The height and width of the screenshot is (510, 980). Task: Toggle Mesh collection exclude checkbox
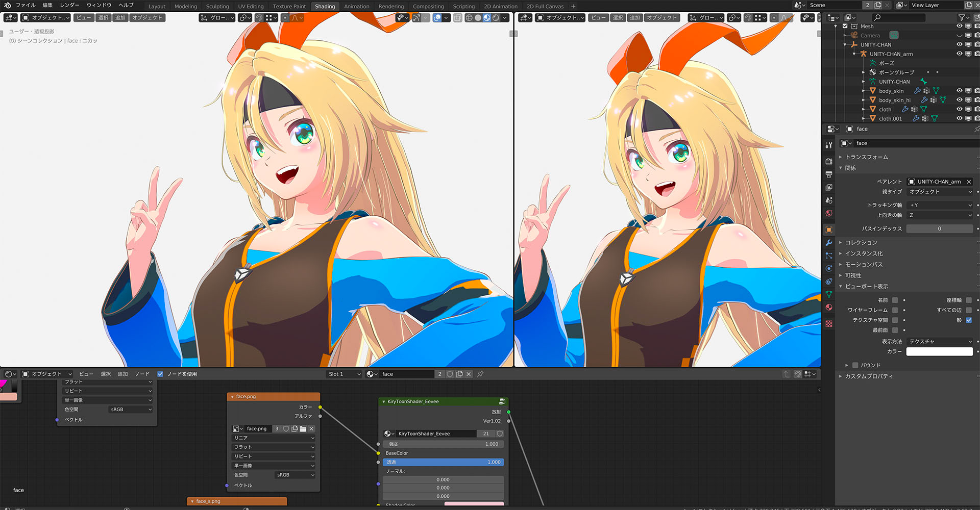845,27
